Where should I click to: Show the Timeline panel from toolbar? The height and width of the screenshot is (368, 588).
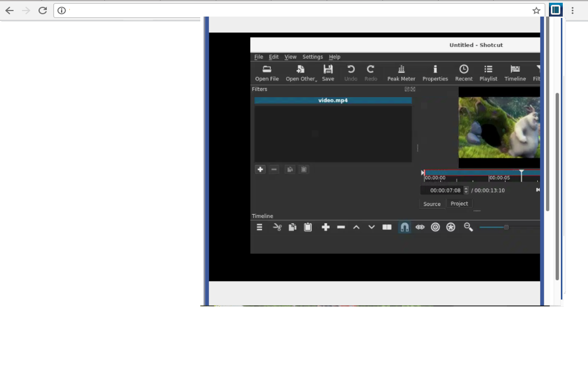point(515,73)
